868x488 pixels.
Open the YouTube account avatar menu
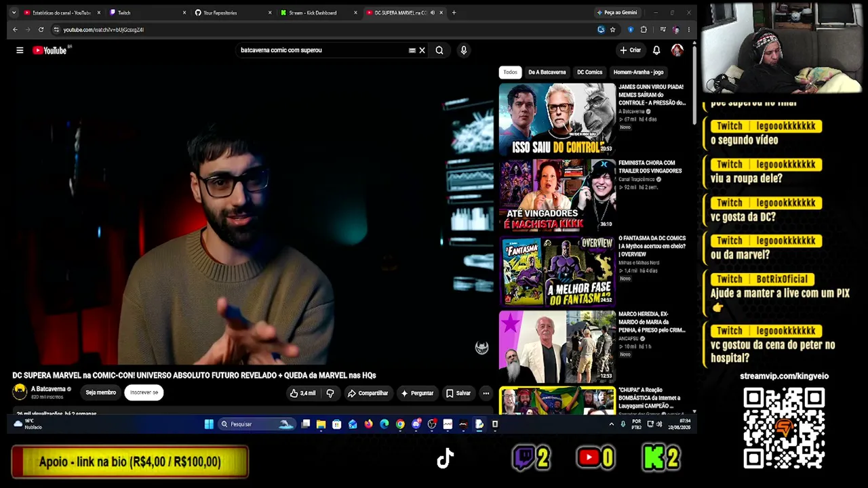point(677,50)
